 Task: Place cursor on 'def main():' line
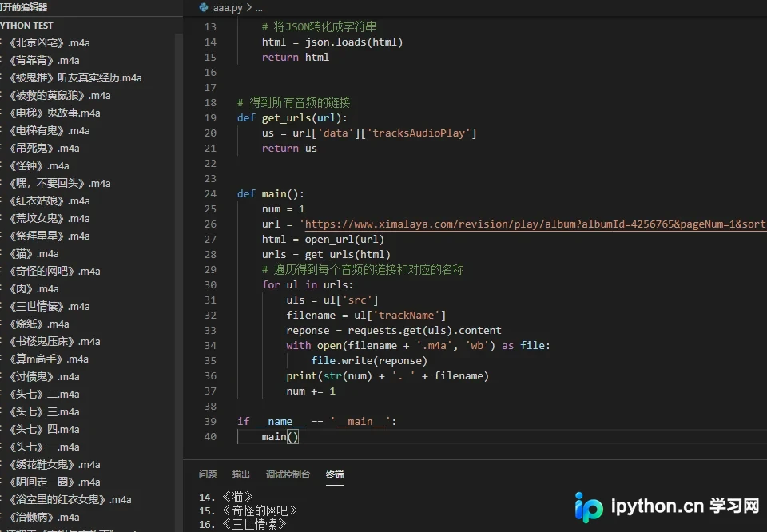point(271,194)
